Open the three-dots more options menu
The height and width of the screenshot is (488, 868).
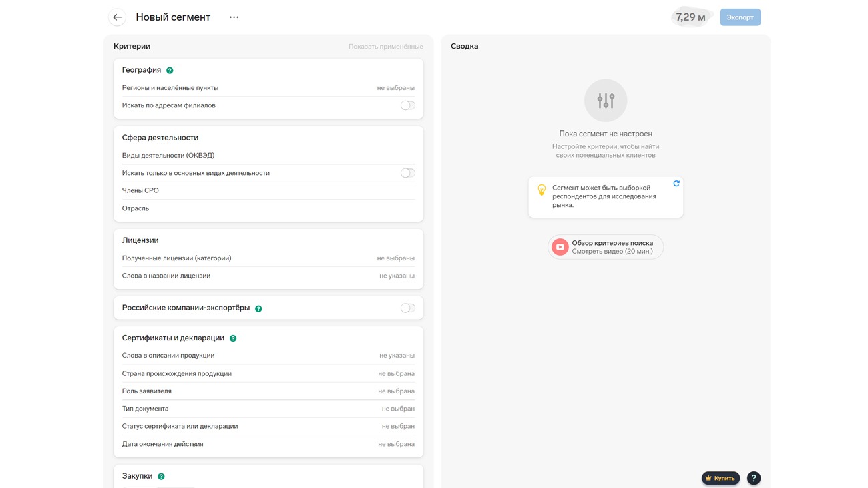tap(234, 17)
